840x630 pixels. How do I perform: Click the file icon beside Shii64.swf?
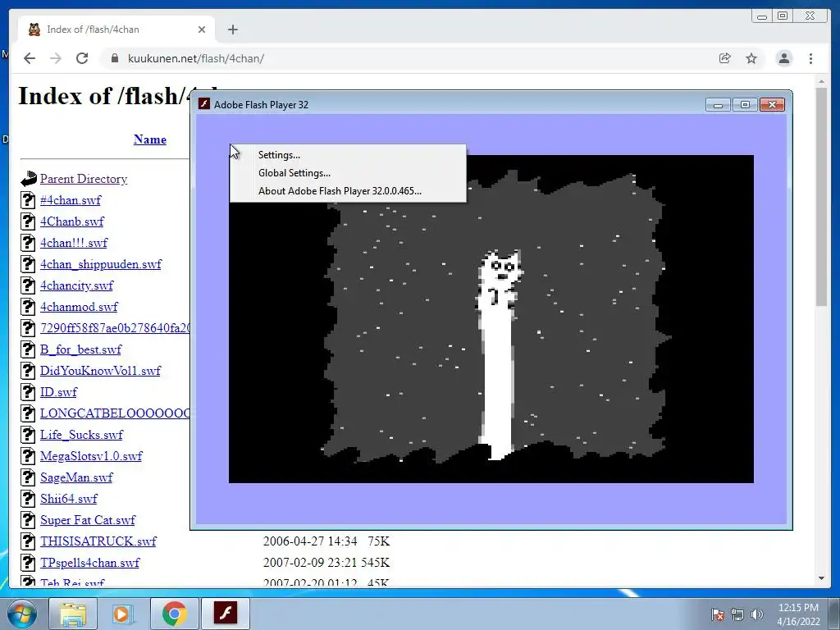tap(28, 498)
